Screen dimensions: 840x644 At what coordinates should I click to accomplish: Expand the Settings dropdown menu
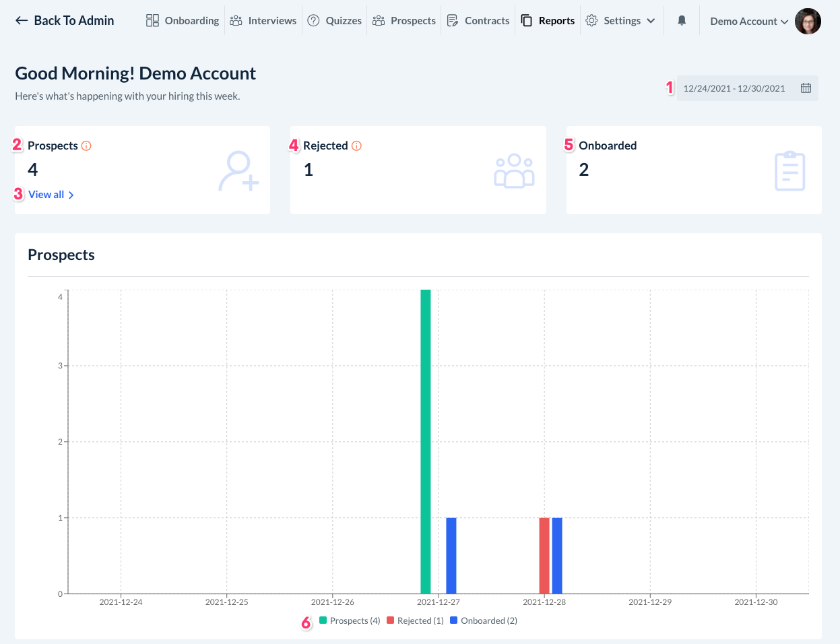click(620, 21)
